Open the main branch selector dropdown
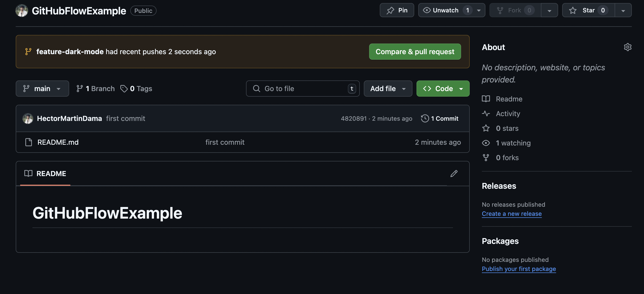This screenshot has height=294, width=644. [x=42, y=89]
